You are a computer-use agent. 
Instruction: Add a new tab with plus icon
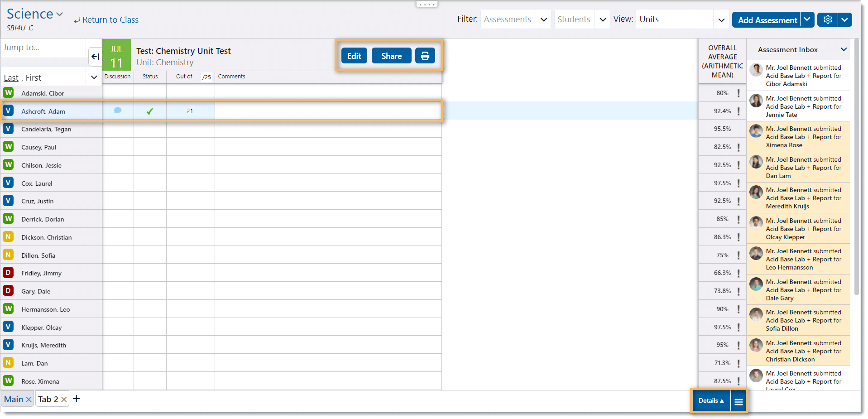coord(77,399)
